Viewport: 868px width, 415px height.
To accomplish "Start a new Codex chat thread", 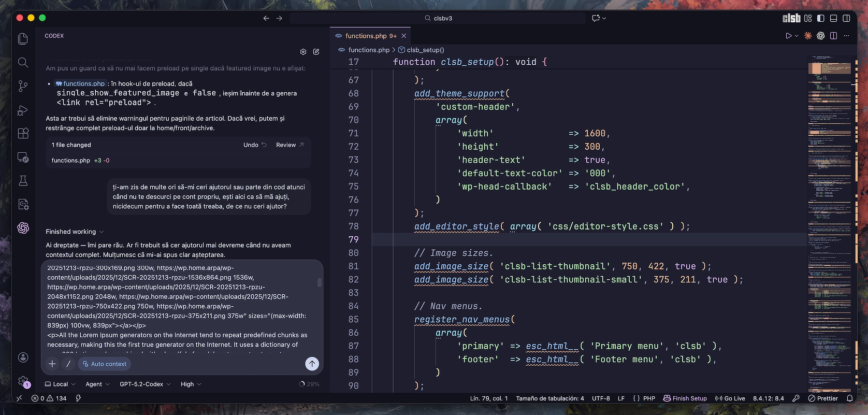I will (x=316, y=52).
